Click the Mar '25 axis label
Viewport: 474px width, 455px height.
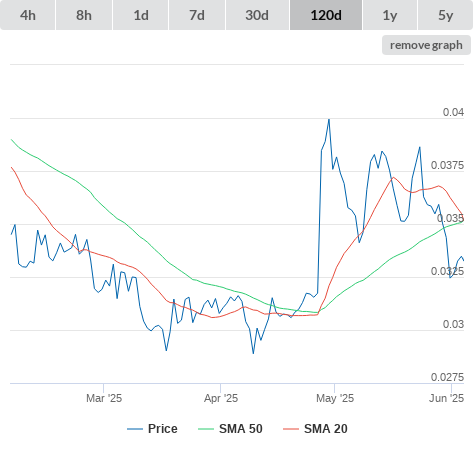pos(104,398)
